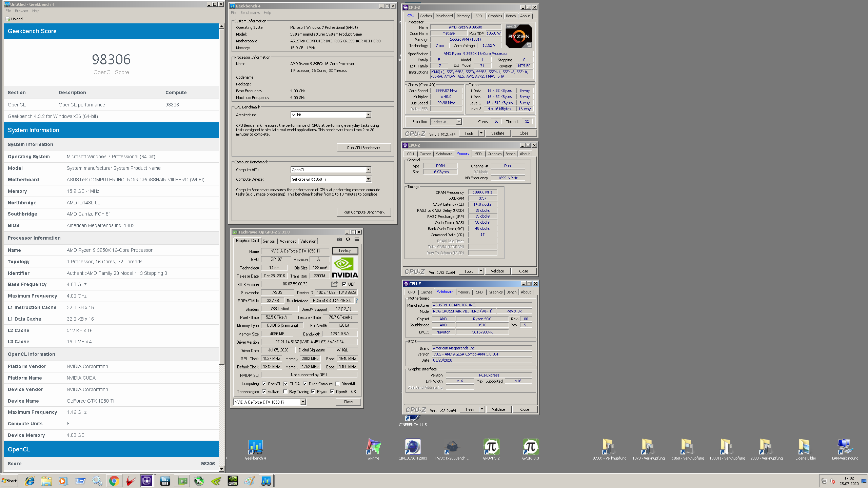Click the Run CPU Benchmark button
This screenshot has width=868, height=488.
click(x=363, y=148)
